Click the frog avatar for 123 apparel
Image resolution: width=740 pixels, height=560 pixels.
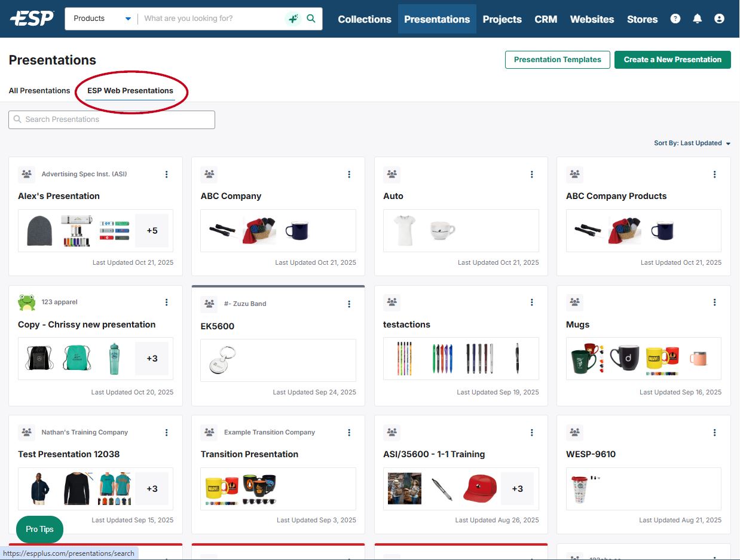(27, 302)
